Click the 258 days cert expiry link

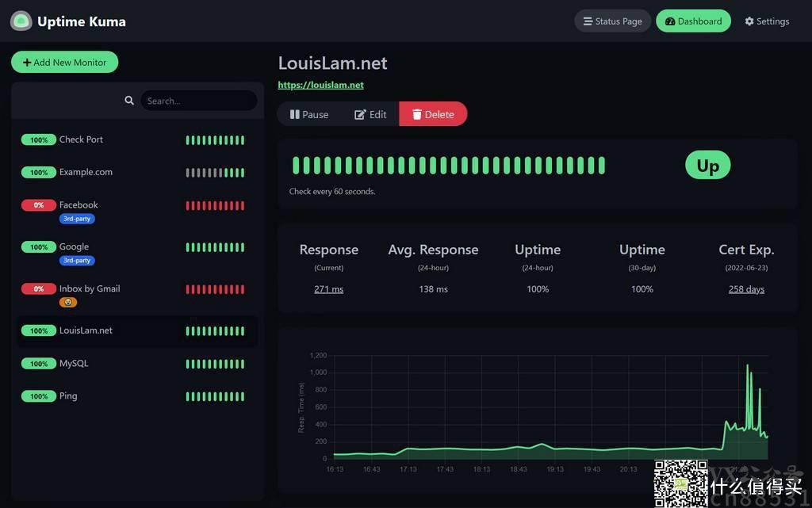[745, 288]
